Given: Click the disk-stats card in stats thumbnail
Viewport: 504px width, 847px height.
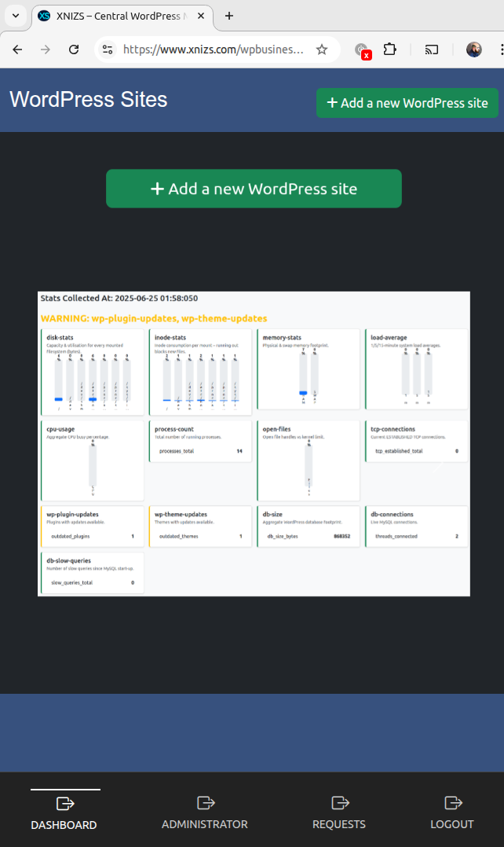Looking at the screenshot, I should (93, 372).
